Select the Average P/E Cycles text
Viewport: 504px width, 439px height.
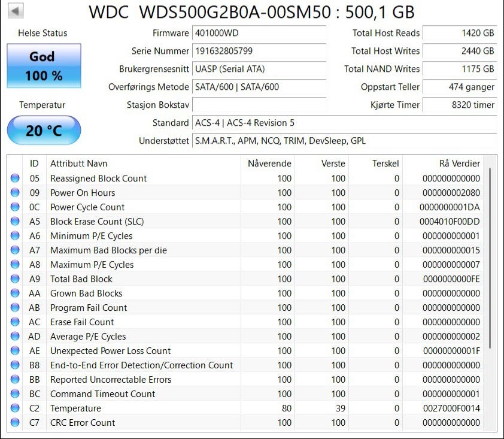(x=88, y=337)
